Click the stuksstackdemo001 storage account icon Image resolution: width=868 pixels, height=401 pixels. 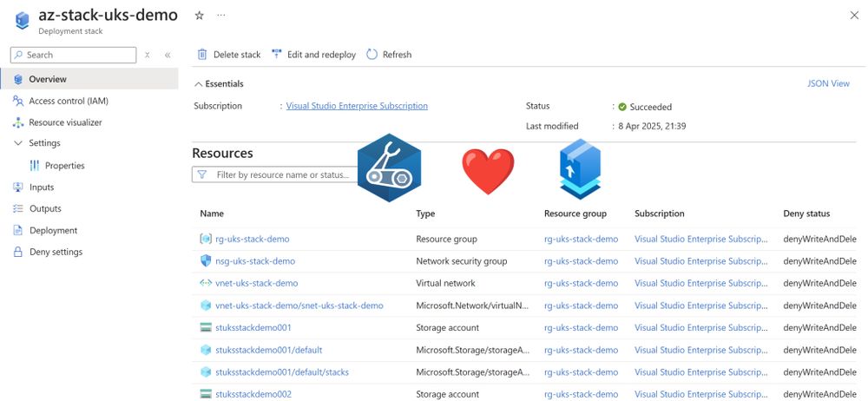206,328
